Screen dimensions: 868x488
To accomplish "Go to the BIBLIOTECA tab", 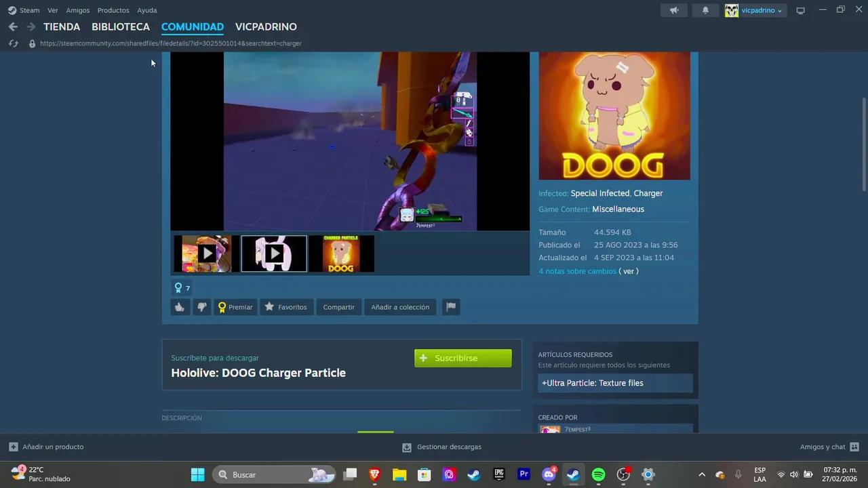I will 121,26.
